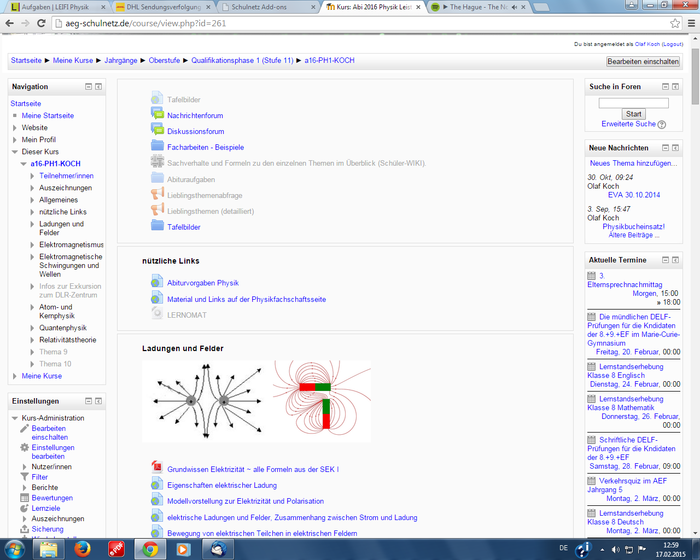The width and height of the screenshot is (700, 560).
Task: Collapse the Kurs-Administration section
Action: coord(15,418)
